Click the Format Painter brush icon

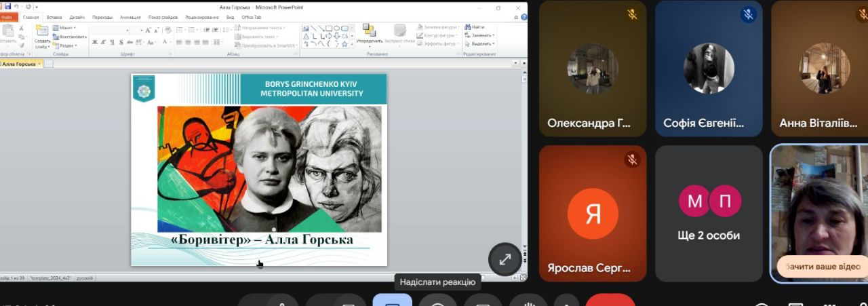(x=22, y=45)
